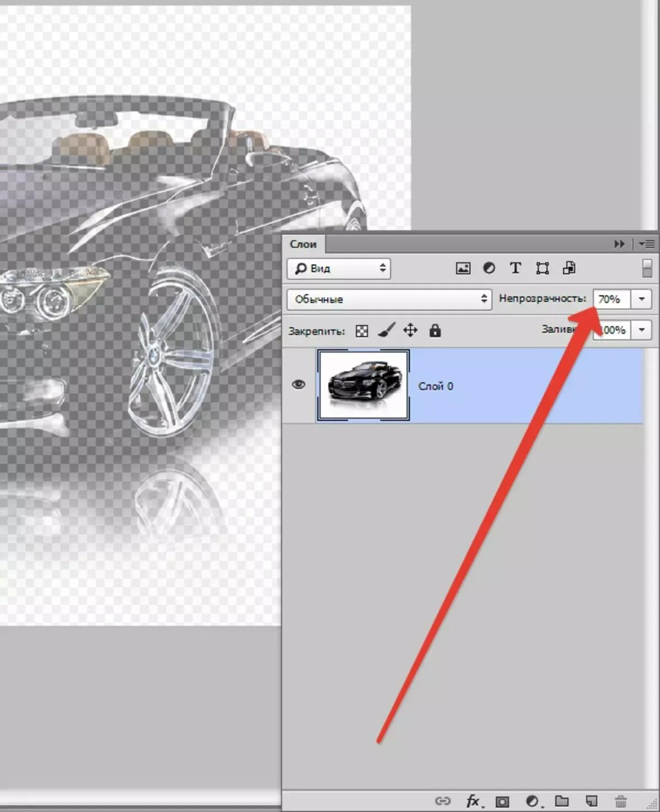Switch to the Слои tab
This screenshot has width=660, height=812.
[303, 244]
